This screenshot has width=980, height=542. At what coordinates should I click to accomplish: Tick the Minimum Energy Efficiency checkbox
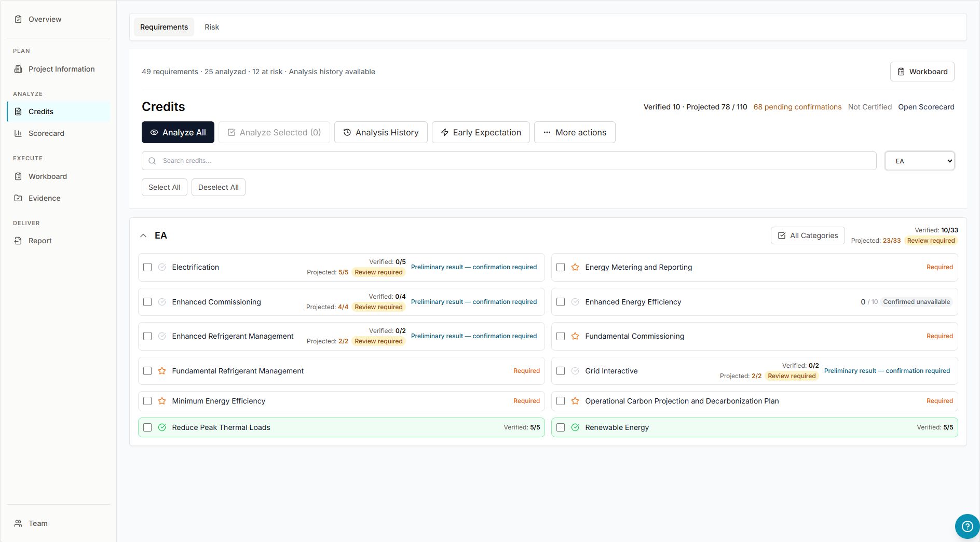147,401
